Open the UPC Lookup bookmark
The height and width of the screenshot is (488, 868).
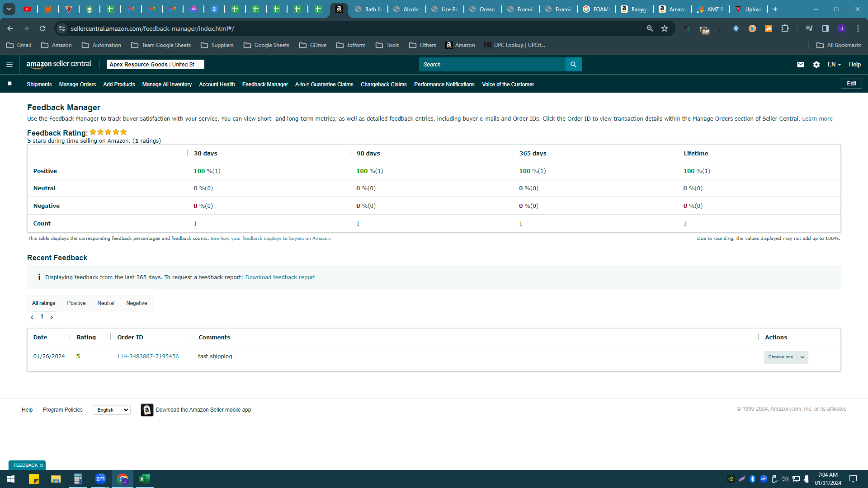pyautogui.click(x=514, y=45)
